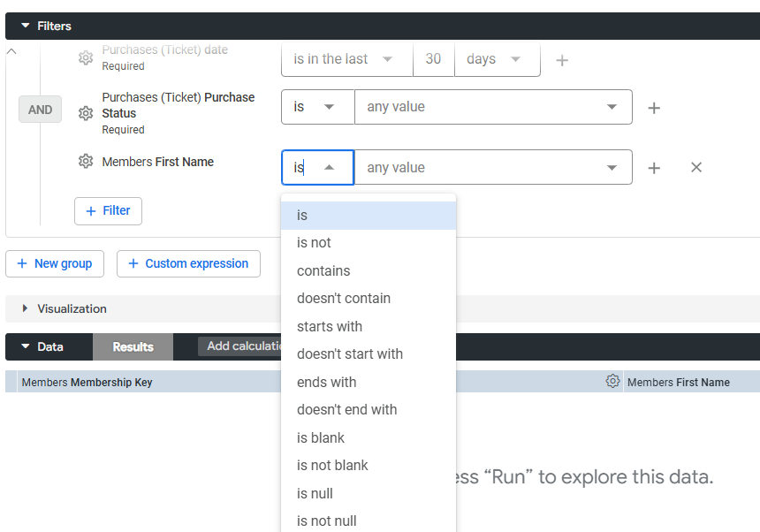
Task: Select 'is not' in the operator list
Action: tap(369, 243)
